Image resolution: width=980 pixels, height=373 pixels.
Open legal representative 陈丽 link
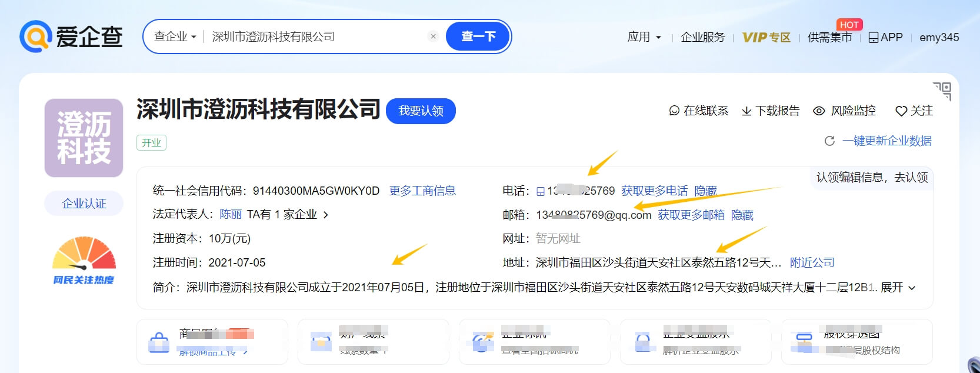pos(231,214)
